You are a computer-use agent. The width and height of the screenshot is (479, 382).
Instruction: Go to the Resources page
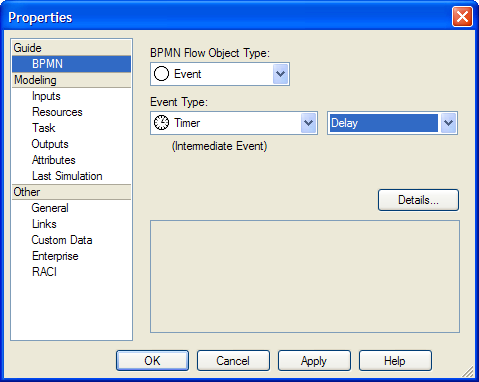[x=57, y=112]
